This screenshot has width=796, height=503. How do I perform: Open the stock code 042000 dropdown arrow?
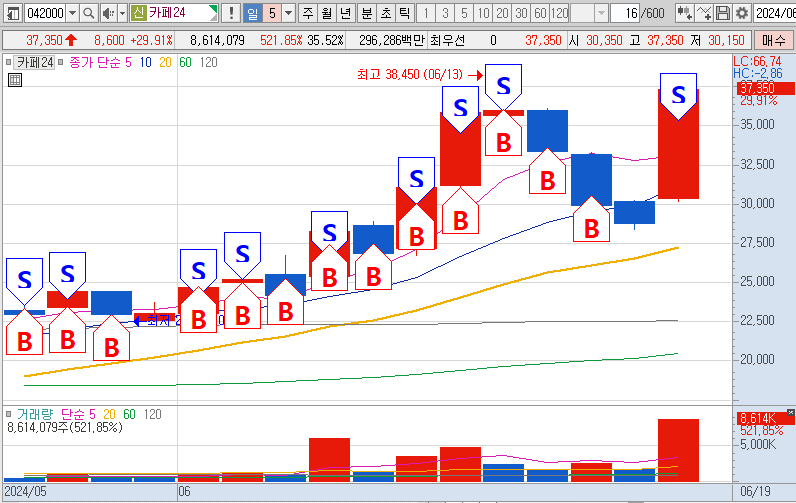click(x=73, y=13)
